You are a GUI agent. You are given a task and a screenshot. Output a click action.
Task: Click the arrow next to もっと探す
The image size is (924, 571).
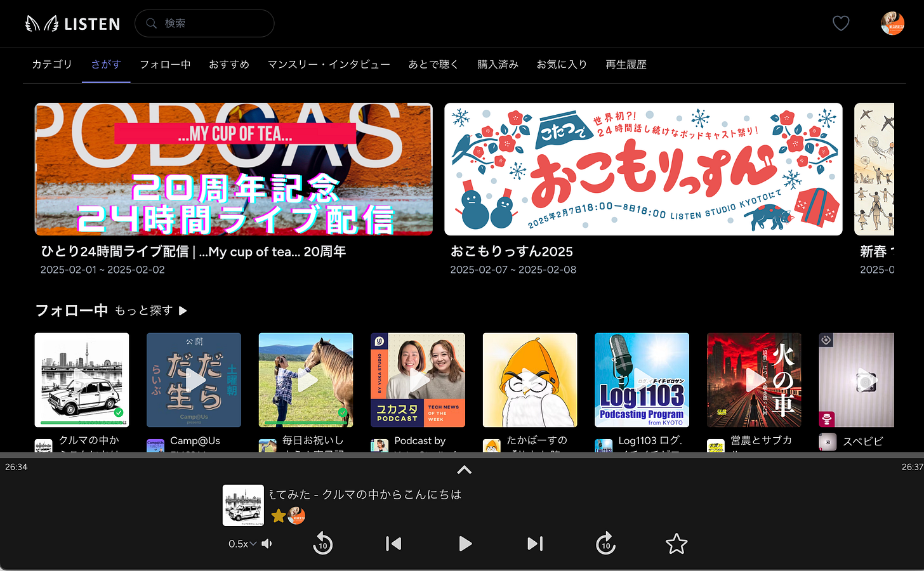[x=183, y=311]
